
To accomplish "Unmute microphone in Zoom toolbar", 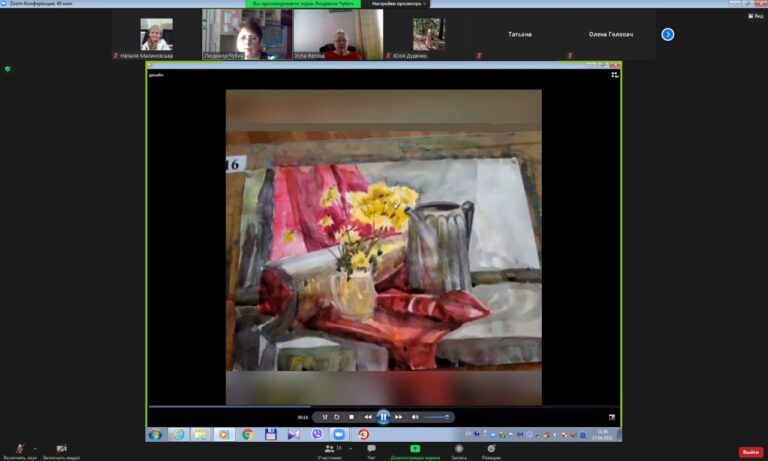I will 20,449.
